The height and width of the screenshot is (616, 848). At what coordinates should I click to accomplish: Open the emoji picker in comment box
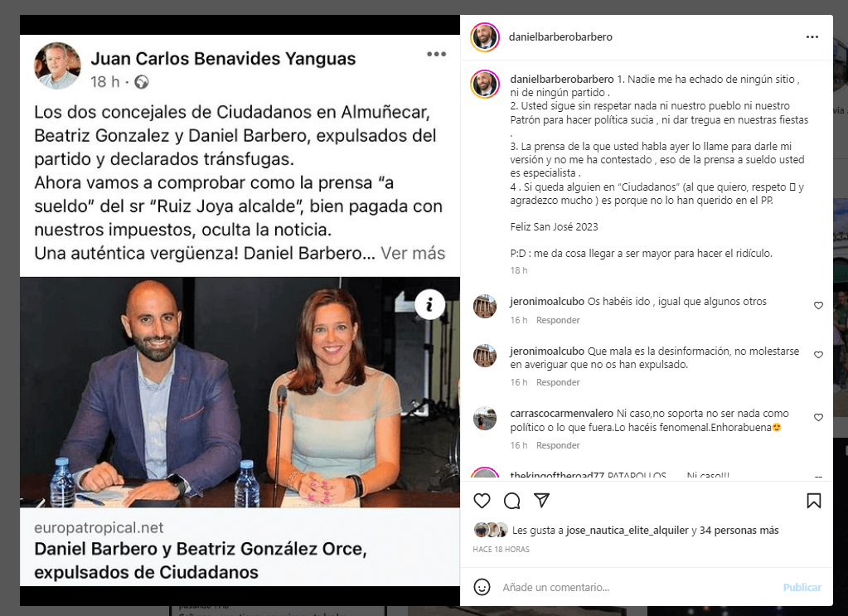click(x=482, y=587)
